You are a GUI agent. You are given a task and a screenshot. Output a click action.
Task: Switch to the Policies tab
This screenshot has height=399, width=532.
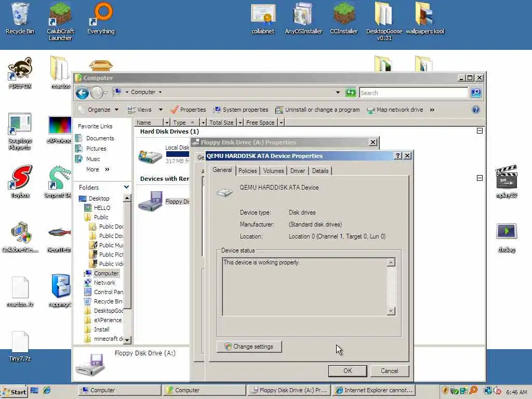247,171
